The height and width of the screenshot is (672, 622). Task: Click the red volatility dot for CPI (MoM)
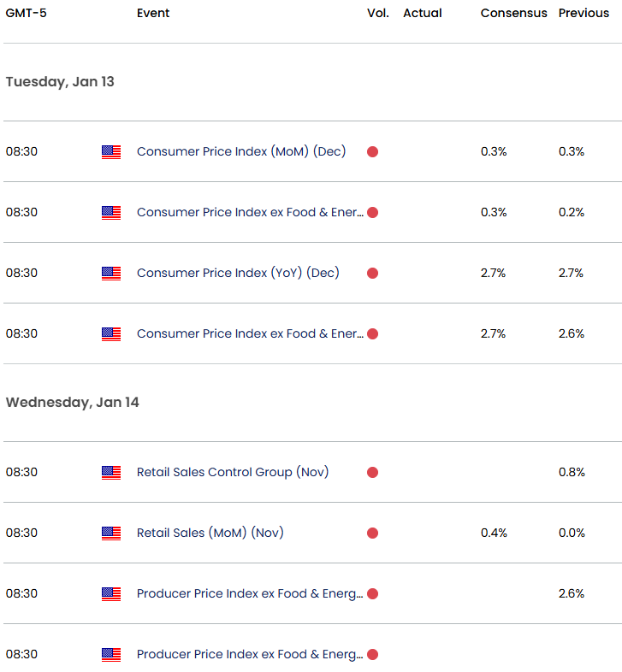372,152
